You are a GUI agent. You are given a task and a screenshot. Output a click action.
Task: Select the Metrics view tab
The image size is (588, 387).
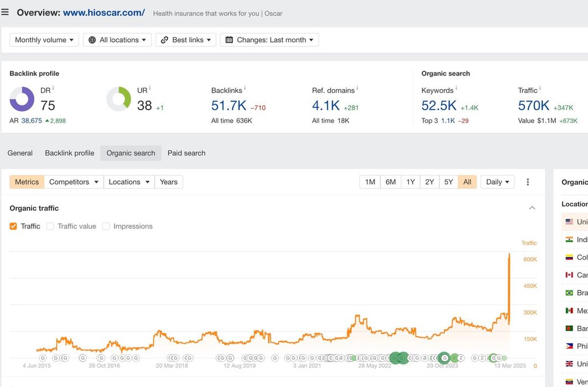click(x=27, y=182)
